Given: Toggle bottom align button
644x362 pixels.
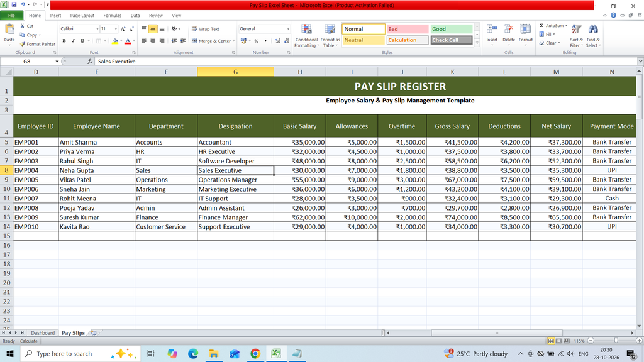Looking at the screenshot, I should (162, 29).
